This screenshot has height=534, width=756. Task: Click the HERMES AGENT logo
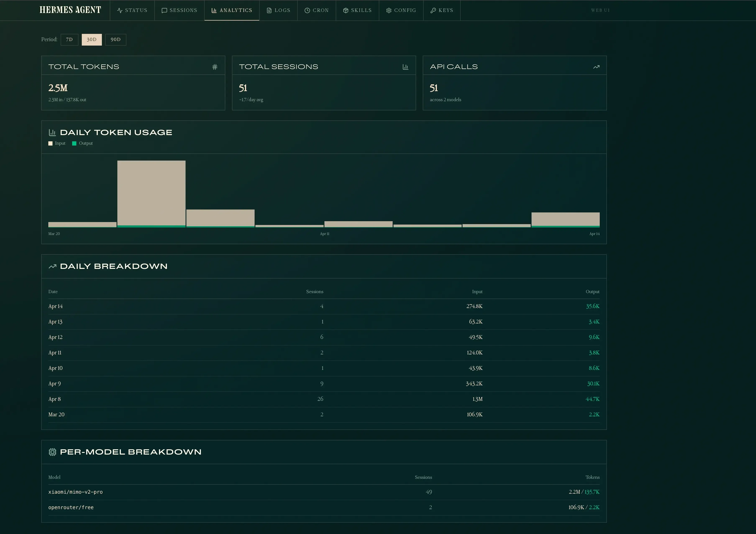point(70,10)
